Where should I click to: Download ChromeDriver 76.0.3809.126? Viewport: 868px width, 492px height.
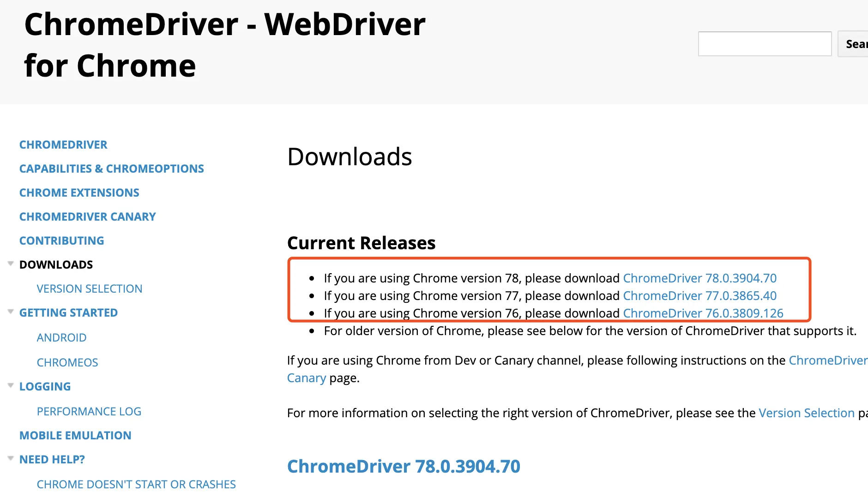703,313
